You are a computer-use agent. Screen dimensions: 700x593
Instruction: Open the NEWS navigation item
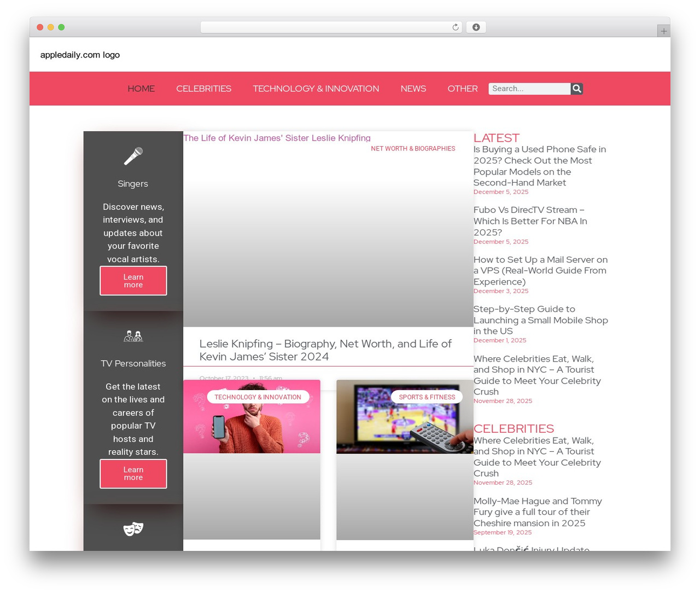(413, 88)
